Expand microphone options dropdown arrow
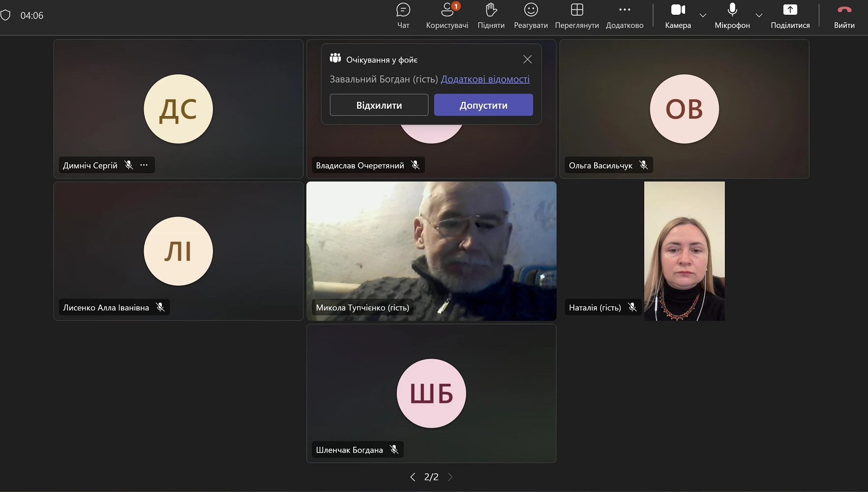 pyautogui.click(x=759, y=15)
